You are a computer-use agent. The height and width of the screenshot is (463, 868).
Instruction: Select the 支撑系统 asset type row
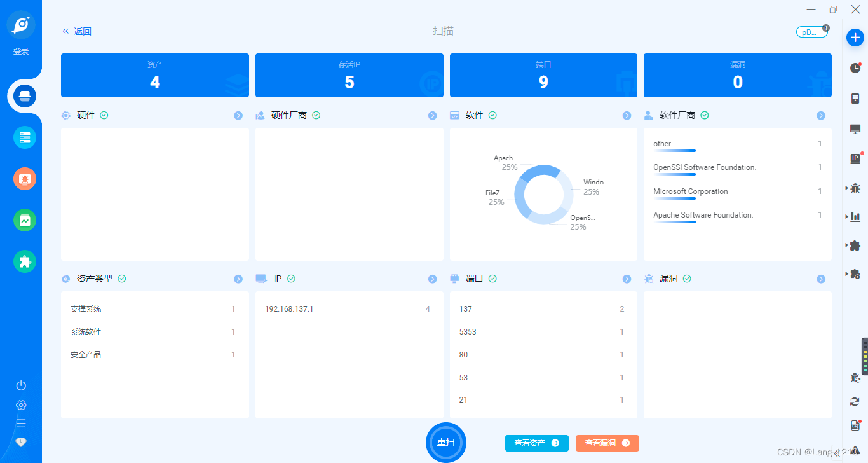click(155, 309)
